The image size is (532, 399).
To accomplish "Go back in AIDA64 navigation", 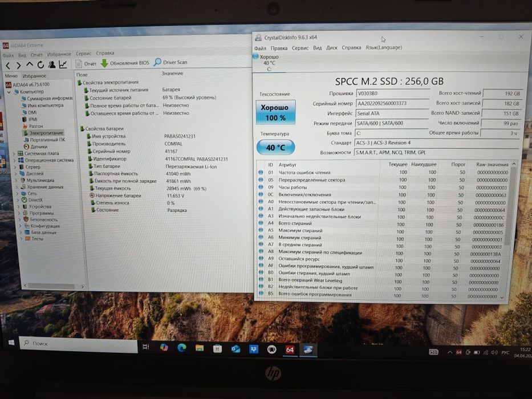I will [x=8, y=65].
